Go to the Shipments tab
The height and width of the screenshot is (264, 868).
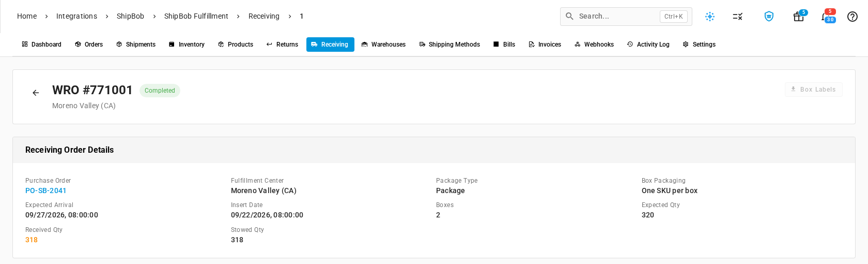(x=136, y=45)
